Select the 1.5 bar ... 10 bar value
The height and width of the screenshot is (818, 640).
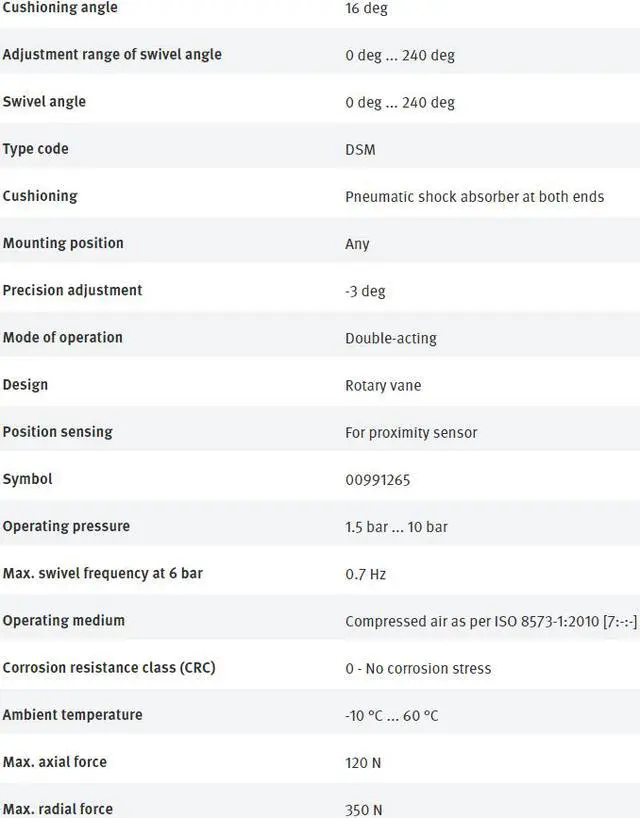tap(396, 527)
